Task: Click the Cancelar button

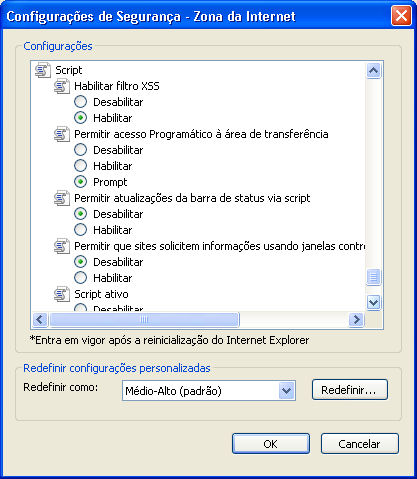Action: [360, 444]
